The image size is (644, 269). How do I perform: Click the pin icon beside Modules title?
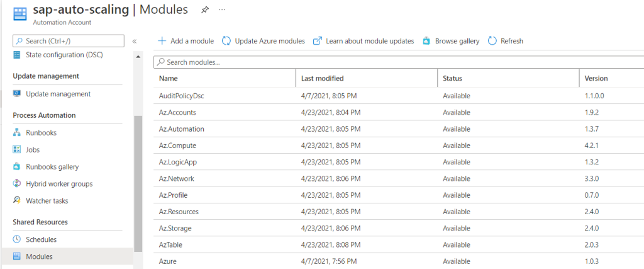coord(204,10)
